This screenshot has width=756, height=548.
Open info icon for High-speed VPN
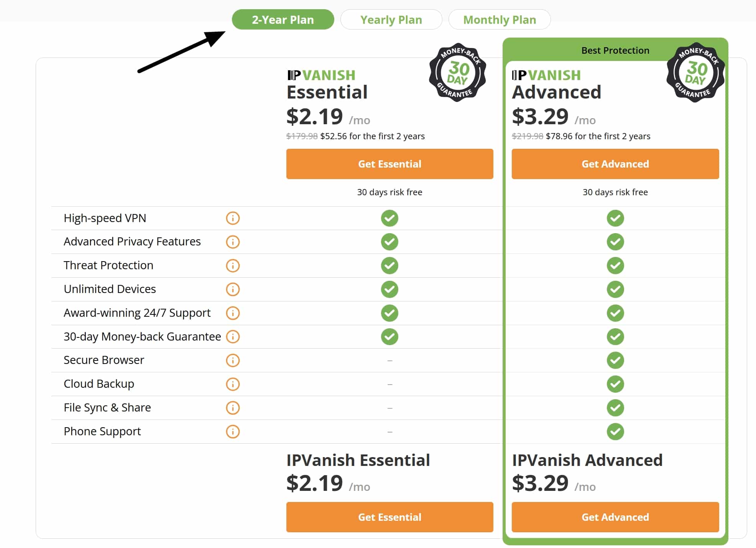[x=233, y=218]
